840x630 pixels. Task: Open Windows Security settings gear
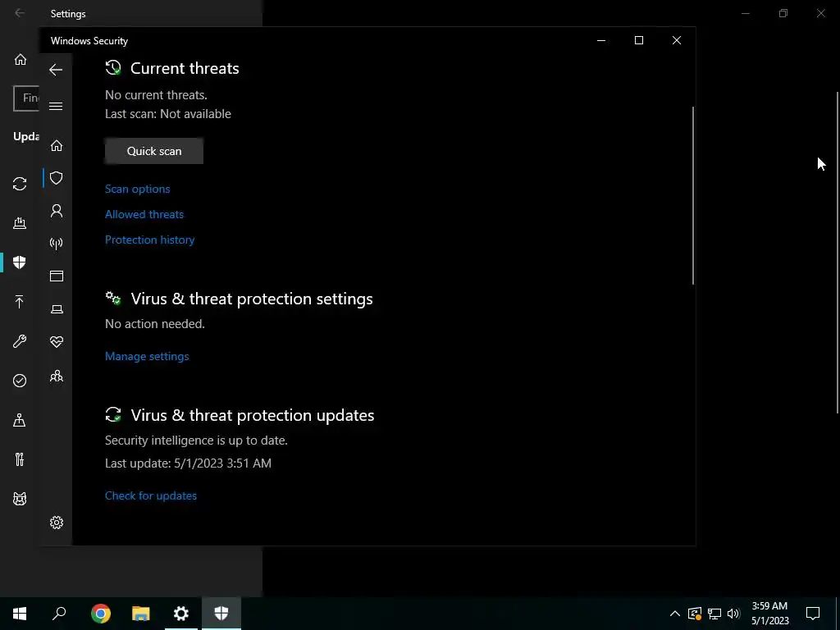57,523
